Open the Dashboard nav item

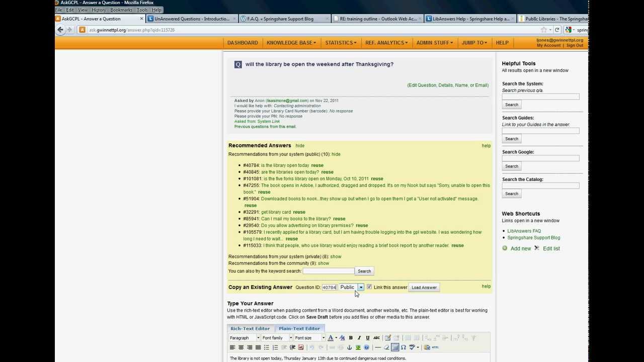[x=243, y=43]
